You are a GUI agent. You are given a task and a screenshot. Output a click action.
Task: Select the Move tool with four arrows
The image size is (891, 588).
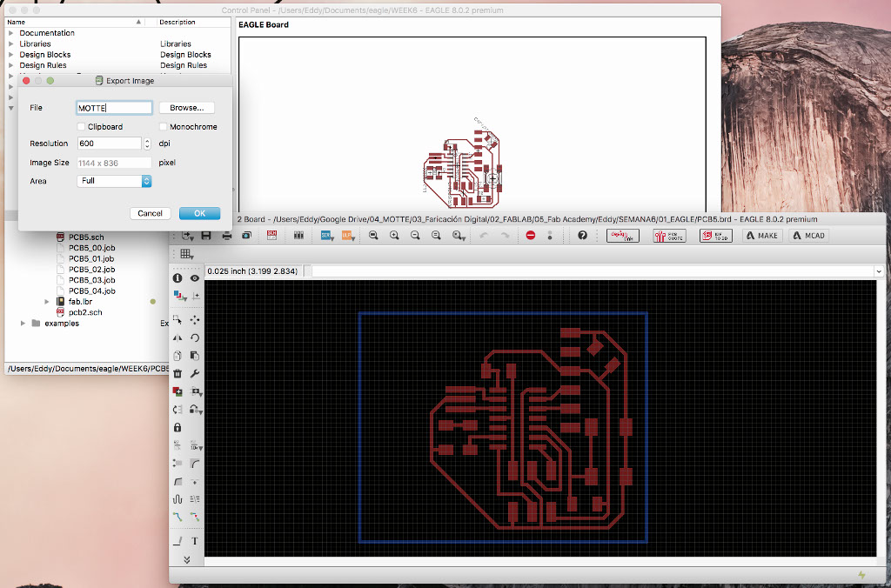tap(195, 320)
